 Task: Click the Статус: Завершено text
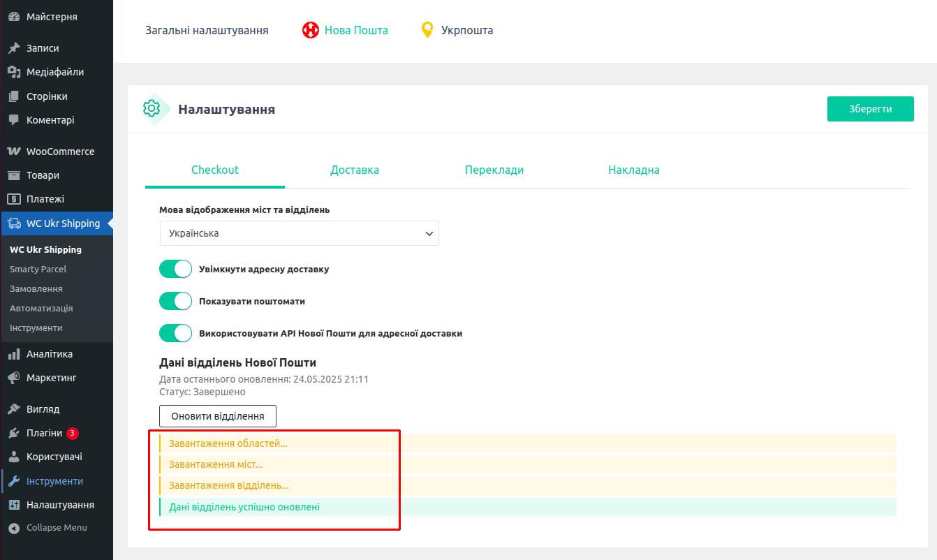[202, 392]
